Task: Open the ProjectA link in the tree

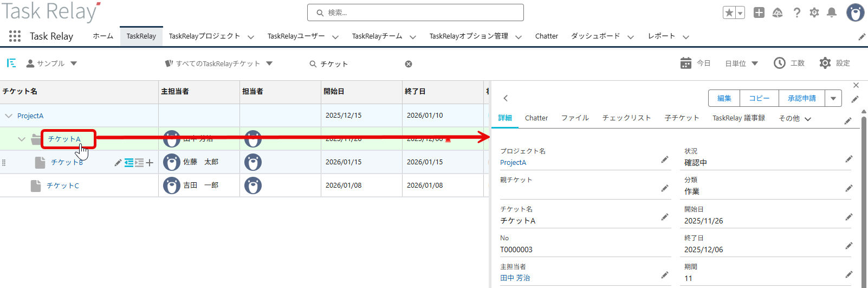Action: [30, 116]
